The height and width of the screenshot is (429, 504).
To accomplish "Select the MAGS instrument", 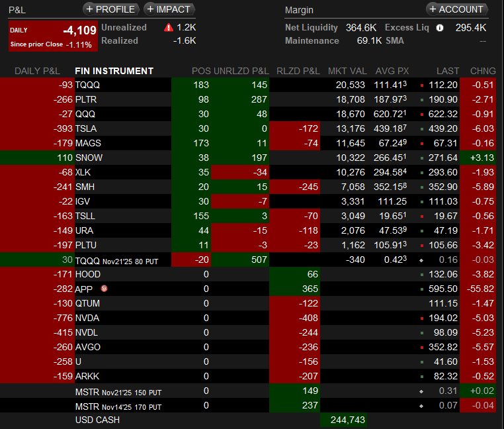I will tap(88, 143).
